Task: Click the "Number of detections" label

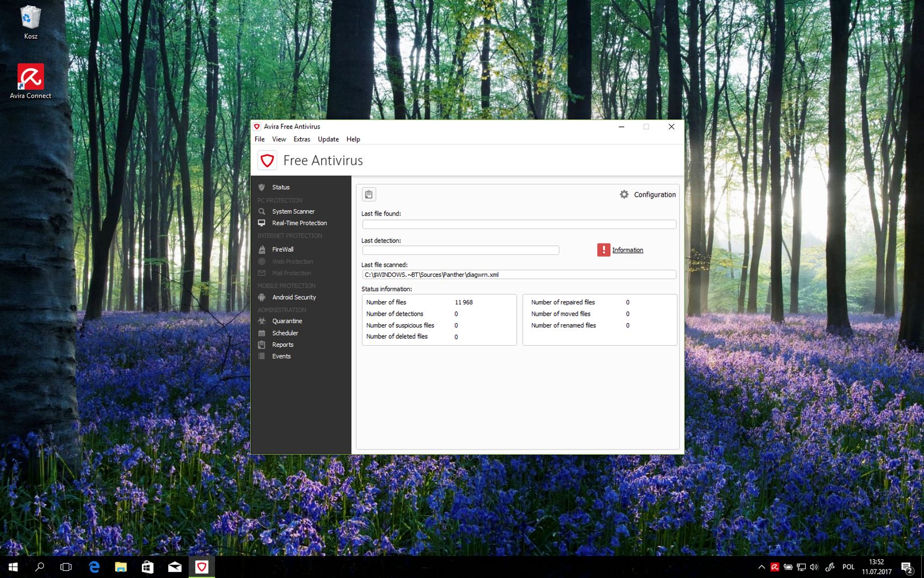Action: point(395,314)
